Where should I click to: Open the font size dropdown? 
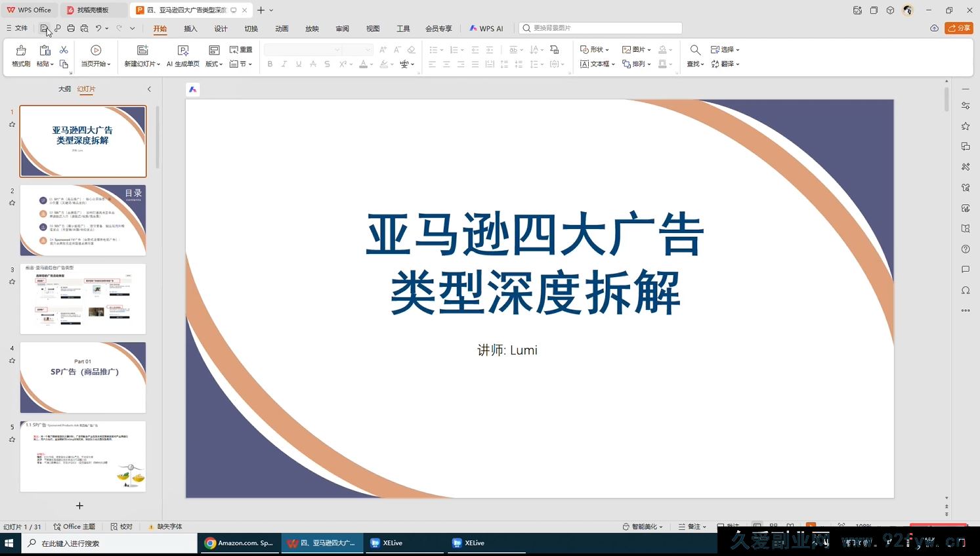367,49
